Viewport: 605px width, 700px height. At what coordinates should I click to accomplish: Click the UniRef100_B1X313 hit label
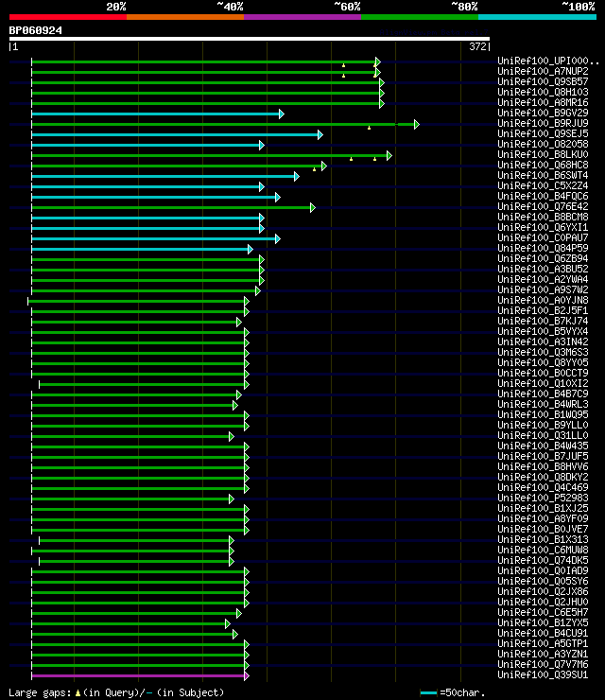543,540
